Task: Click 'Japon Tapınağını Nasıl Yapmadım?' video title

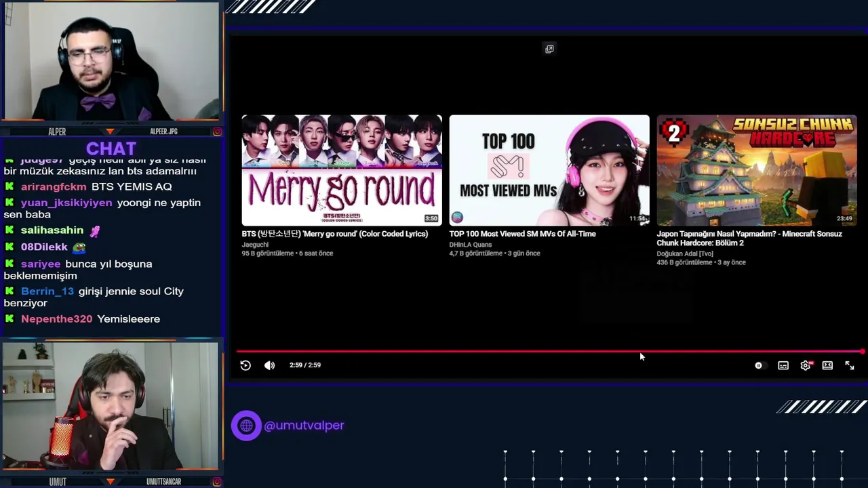Action: coord(749,238)
